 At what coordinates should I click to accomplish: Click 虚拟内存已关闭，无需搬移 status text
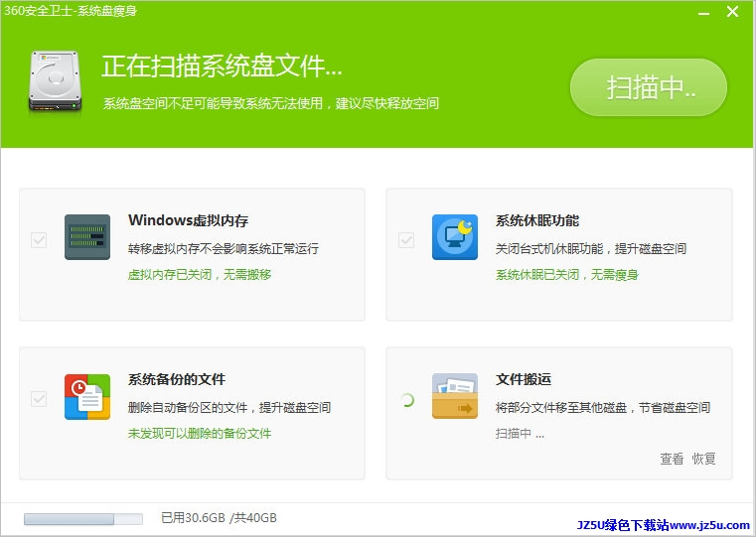tap(200, 275)
